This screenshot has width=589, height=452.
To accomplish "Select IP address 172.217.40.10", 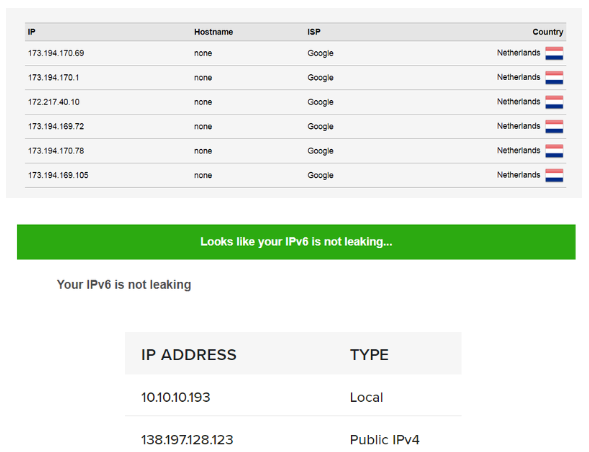I will 54,102.
